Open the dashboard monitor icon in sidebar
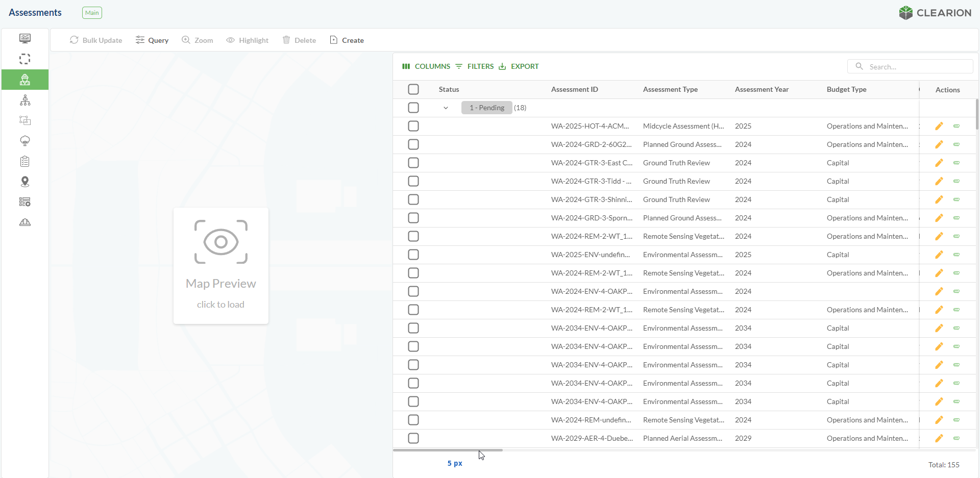 pyautogui.click(x=24, y=38)
